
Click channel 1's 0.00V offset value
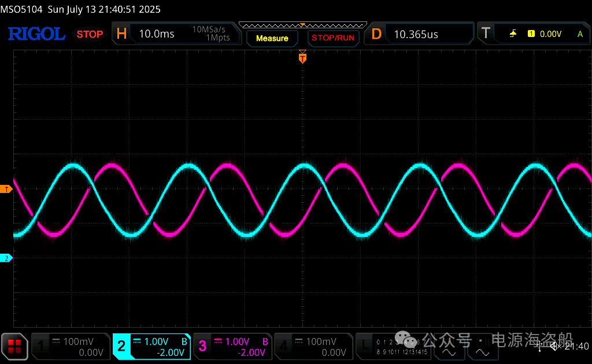pos(91,352)
